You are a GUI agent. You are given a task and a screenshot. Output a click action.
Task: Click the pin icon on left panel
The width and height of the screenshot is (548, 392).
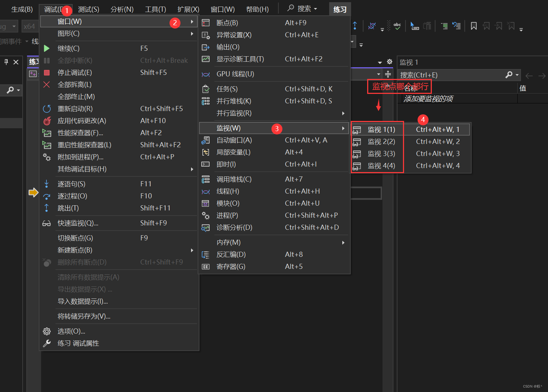pos(6,62)
